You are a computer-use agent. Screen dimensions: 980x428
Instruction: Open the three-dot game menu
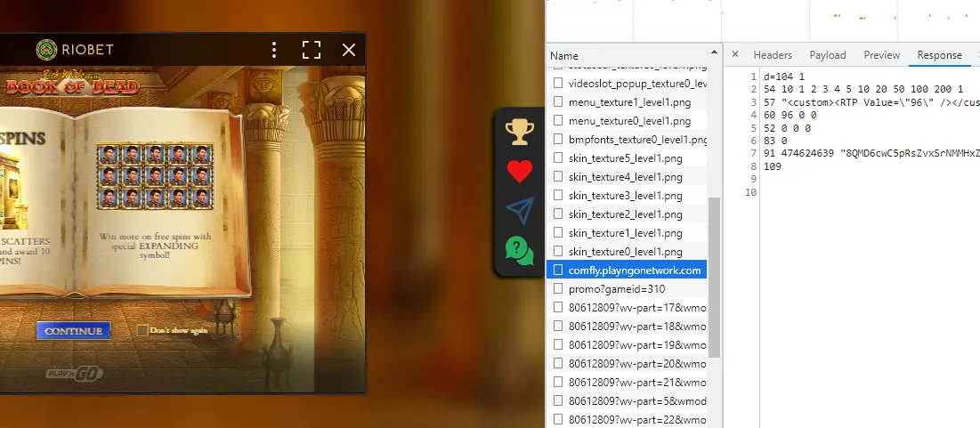[x=274, y=50]
